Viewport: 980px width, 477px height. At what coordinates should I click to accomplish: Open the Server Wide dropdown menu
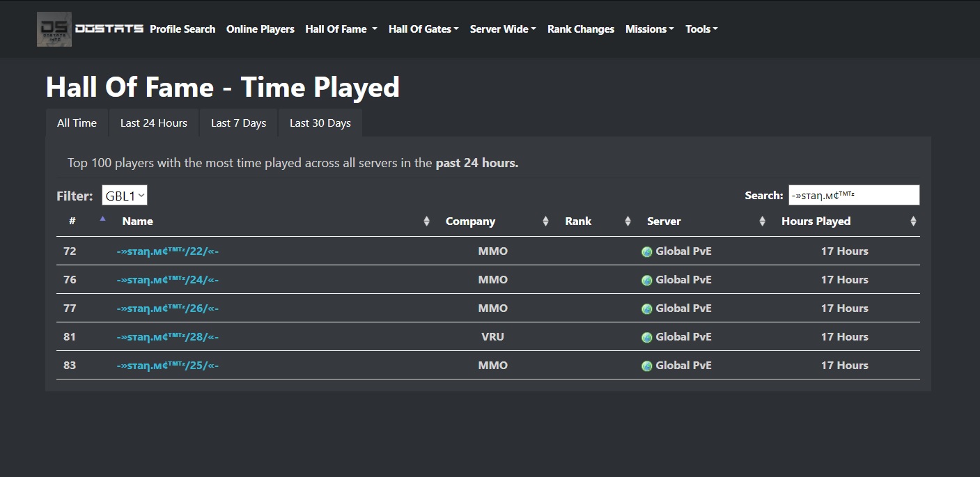[503, 29]
